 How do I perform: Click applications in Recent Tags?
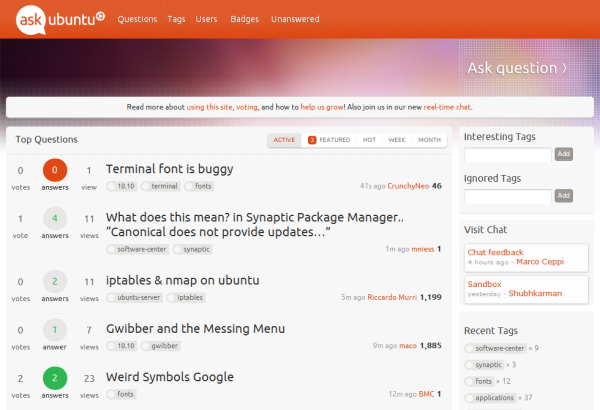tap(491, 398)
